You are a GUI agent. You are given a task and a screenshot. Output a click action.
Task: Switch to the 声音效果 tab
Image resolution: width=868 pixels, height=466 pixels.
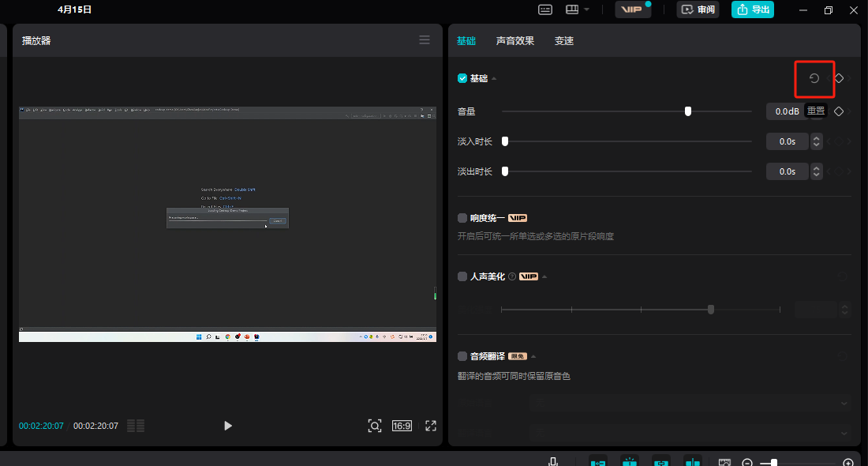click(514, 40)
